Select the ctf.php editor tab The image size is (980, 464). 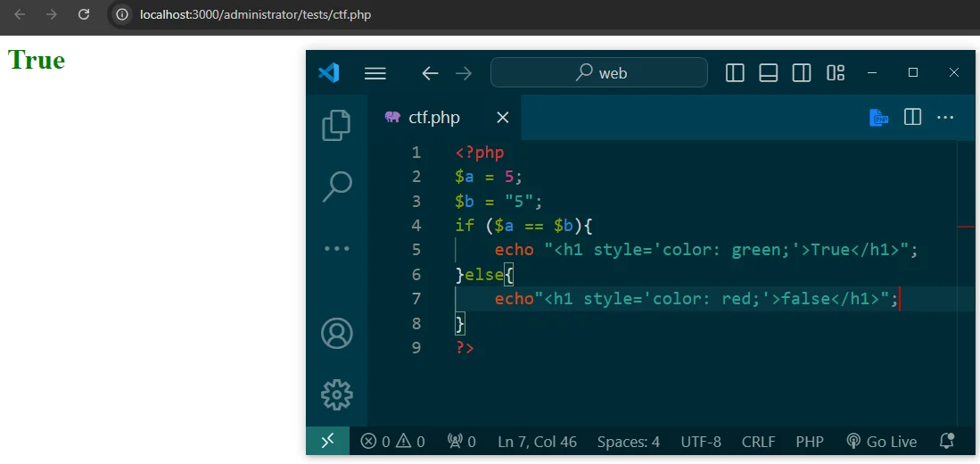point(444,118)
